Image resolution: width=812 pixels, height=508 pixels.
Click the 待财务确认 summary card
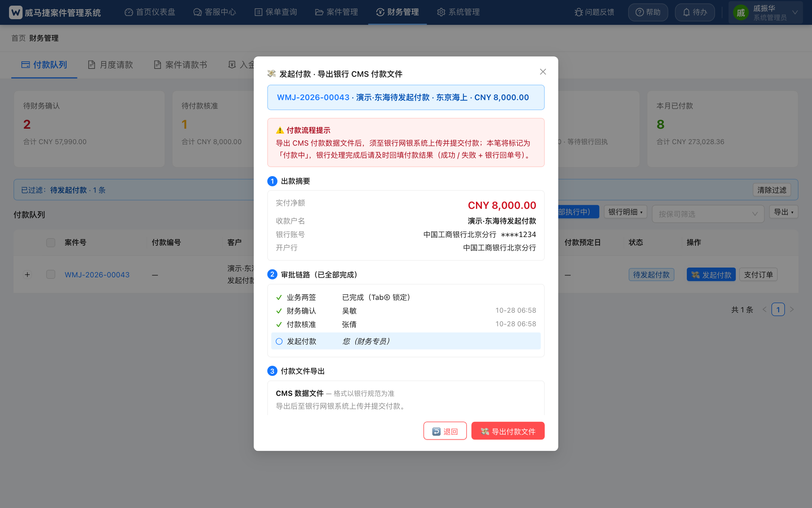(x=89, y=129)
